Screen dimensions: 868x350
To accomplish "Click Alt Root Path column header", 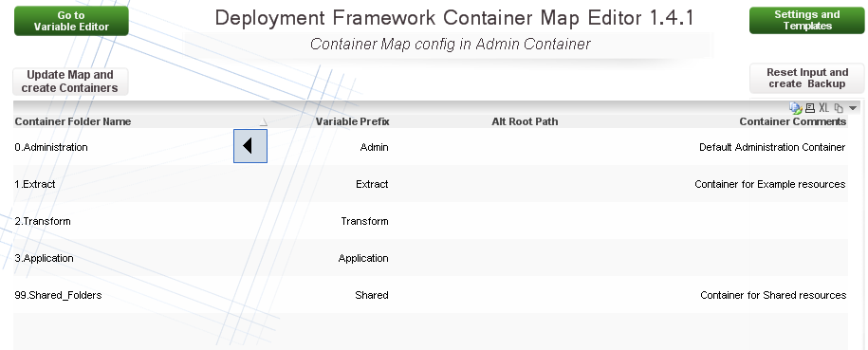I will coord(525,121).
